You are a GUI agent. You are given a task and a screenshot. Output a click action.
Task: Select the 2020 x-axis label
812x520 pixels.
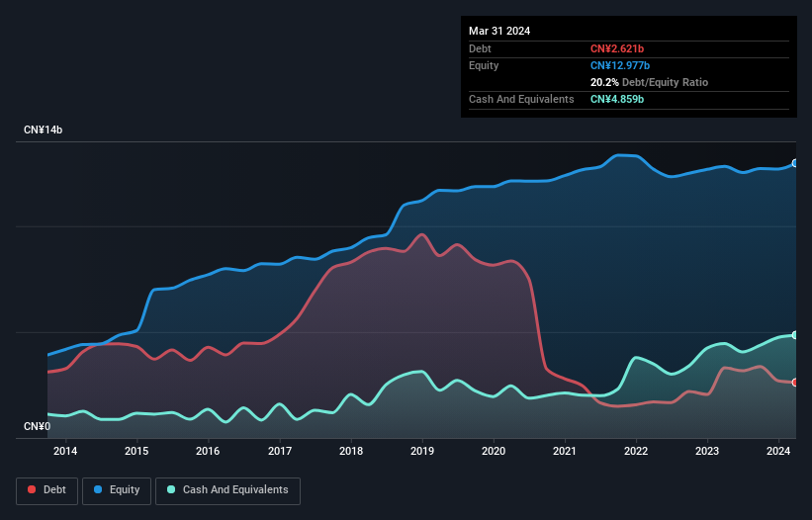pyautogui.click(x=494, y=452)
